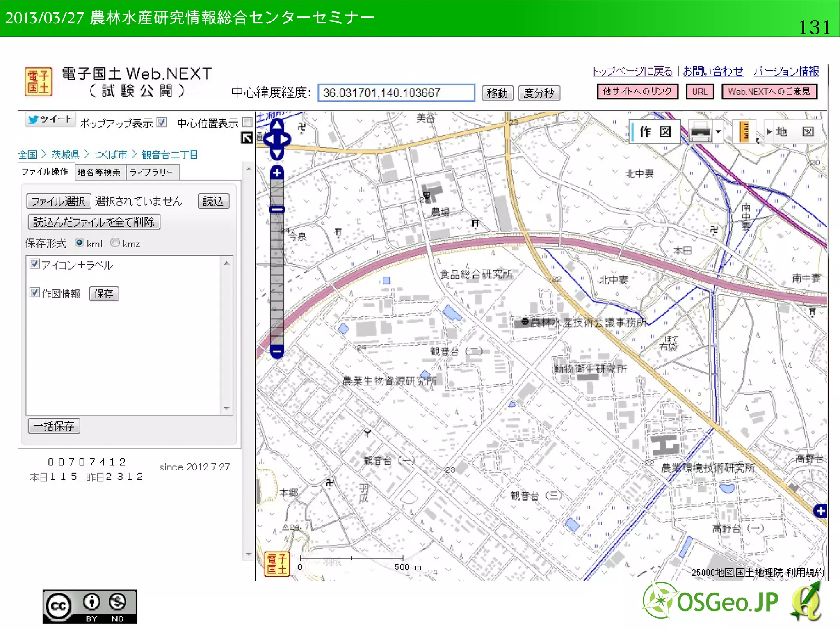Click the map pan up arrow
The width and height of the screenshot is (840, 630).
tap(277, 124)
